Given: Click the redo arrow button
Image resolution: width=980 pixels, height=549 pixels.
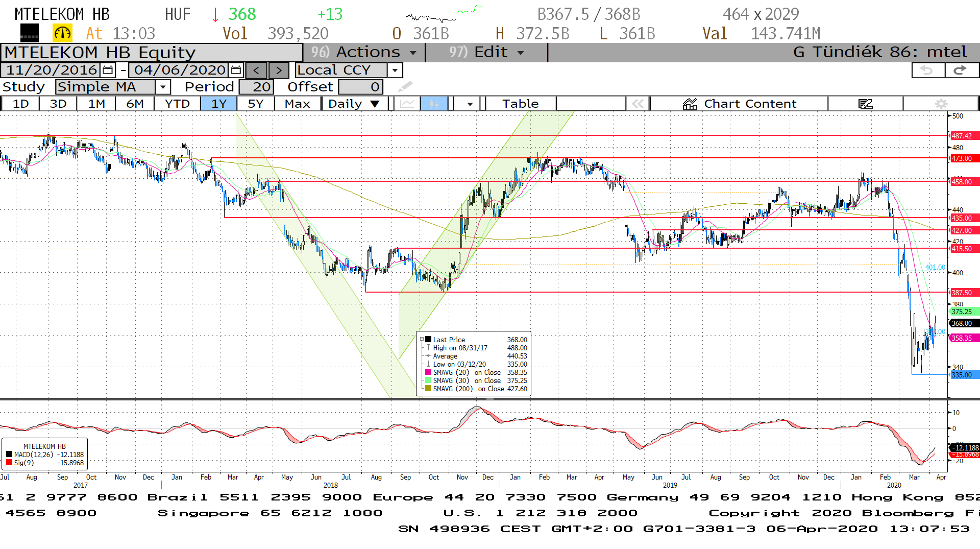Looking at the screenshot, I should coord(961,70).
